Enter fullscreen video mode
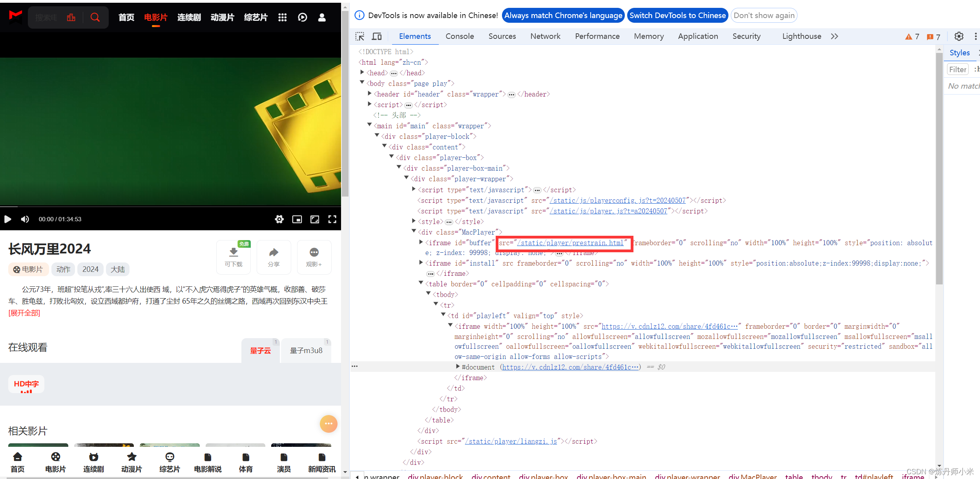The height and width of the screenshot is (479, 980). point(332,219)
